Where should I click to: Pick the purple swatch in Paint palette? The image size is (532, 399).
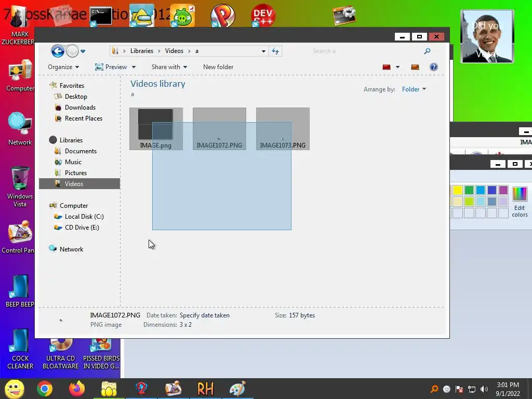click(503, 190)
